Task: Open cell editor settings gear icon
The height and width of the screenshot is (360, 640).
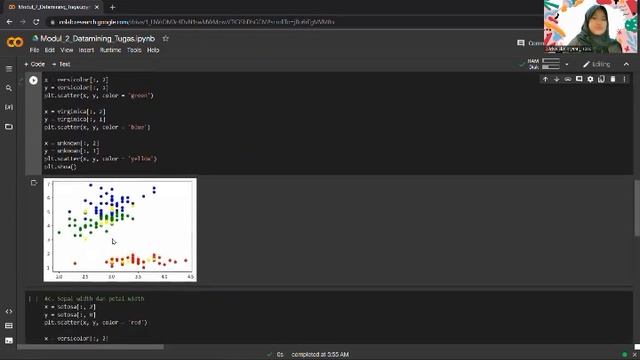Action: [x=590, y=79]
